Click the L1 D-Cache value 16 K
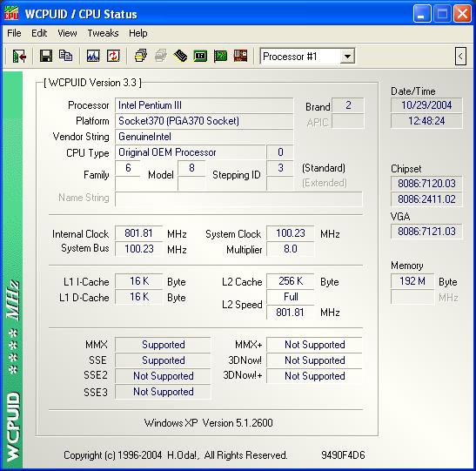This screenshot has height=471, width=476. [x=138, y=297]
